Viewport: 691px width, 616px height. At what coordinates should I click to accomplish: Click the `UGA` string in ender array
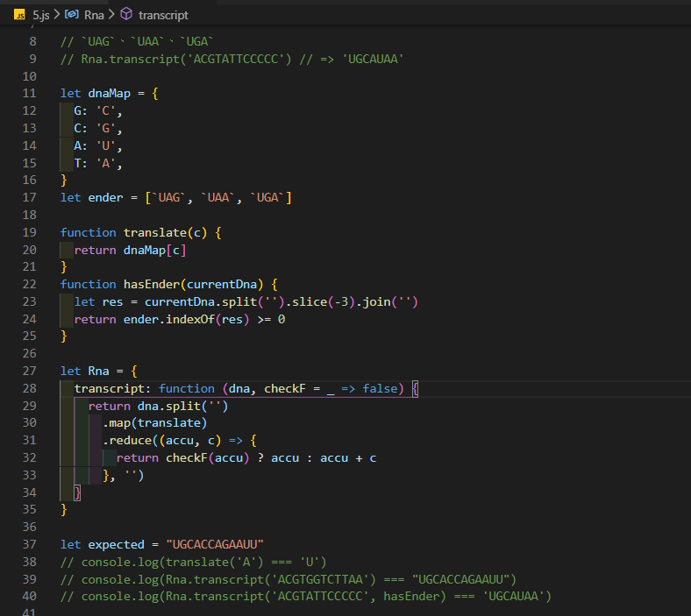pyautogui.click(x=267, y=198)
